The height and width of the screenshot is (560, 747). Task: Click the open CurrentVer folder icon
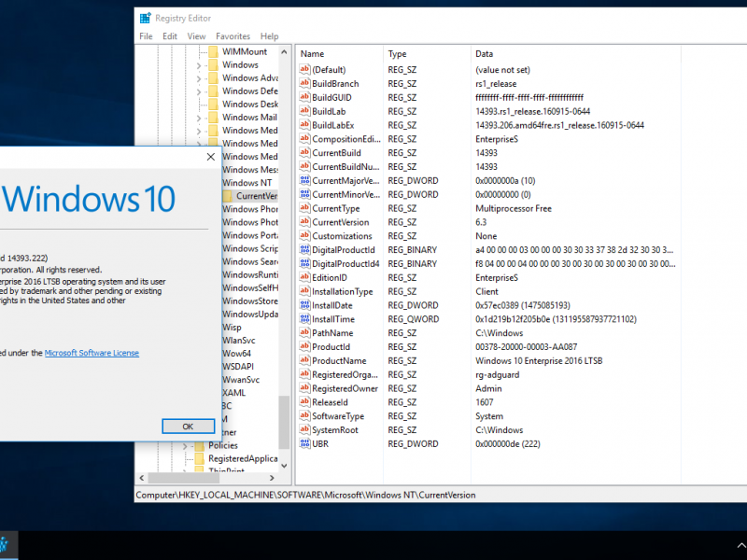[227, 196]
